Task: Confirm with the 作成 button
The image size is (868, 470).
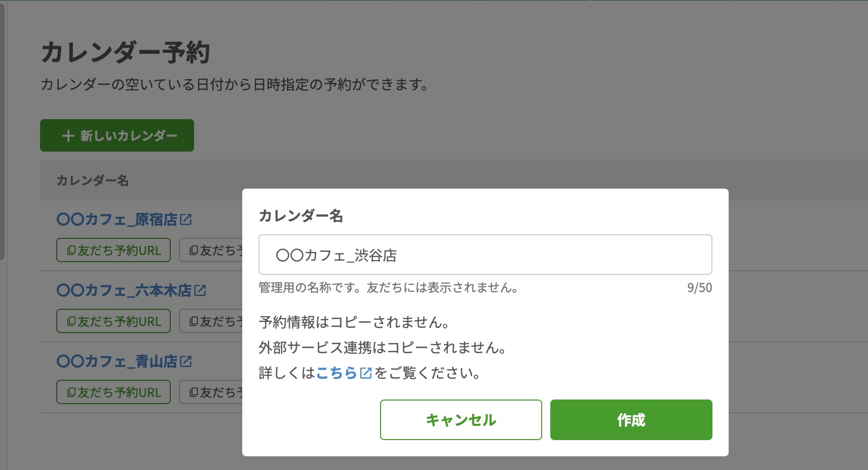Action: (631, 420)
